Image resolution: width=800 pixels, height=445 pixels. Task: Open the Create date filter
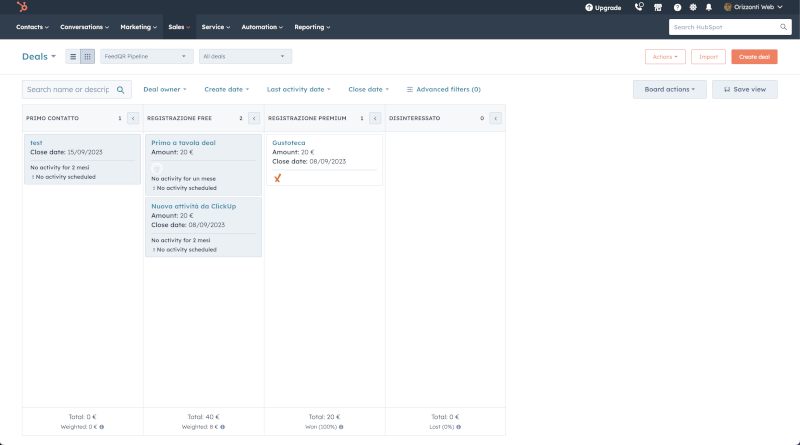coord(227,89)
